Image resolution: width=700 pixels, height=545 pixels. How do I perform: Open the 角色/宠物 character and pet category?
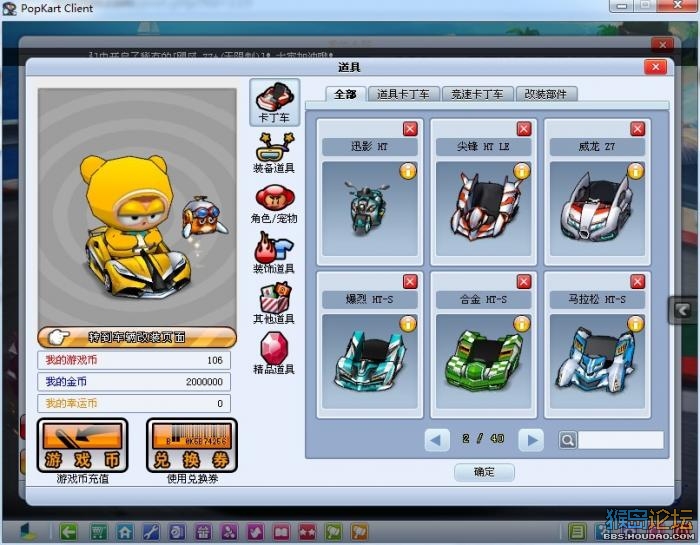[x=274, y=203]
